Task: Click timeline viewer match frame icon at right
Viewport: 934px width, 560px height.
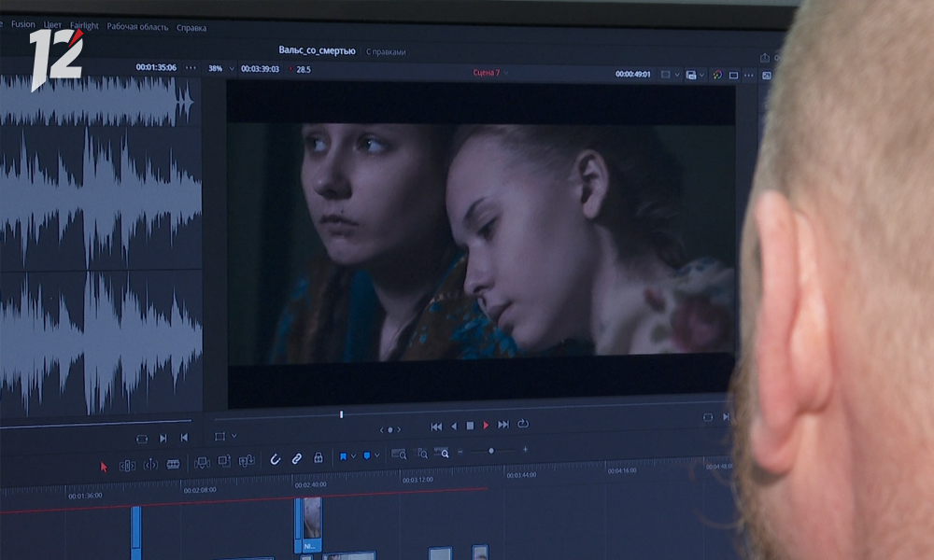Action: click(708, 417)
